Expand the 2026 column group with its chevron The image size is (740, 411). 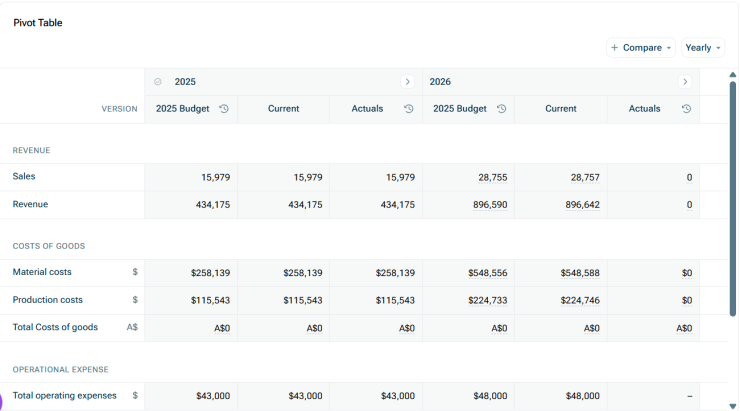[x=685, y=82]
